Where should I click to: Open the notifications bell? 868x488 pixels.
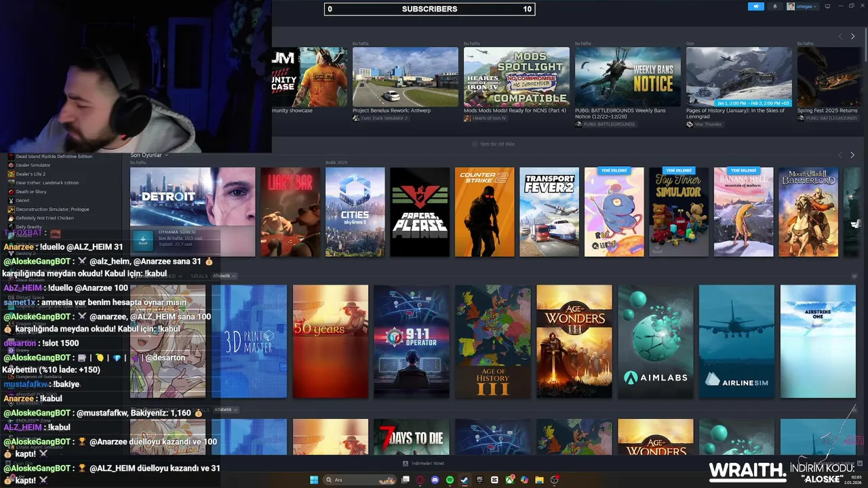coord(775,7)
